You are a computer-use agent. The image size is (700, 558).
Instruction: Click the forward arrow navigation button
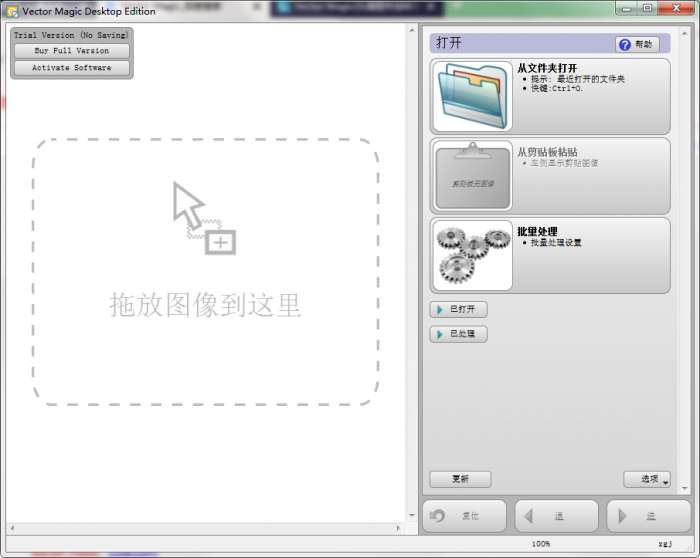coord(649,516)
